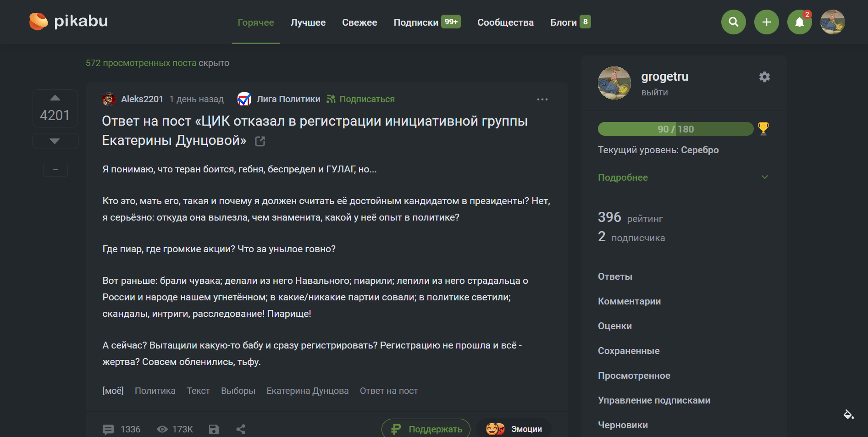Click the paint bucket theme icon

tap(849, 415)
